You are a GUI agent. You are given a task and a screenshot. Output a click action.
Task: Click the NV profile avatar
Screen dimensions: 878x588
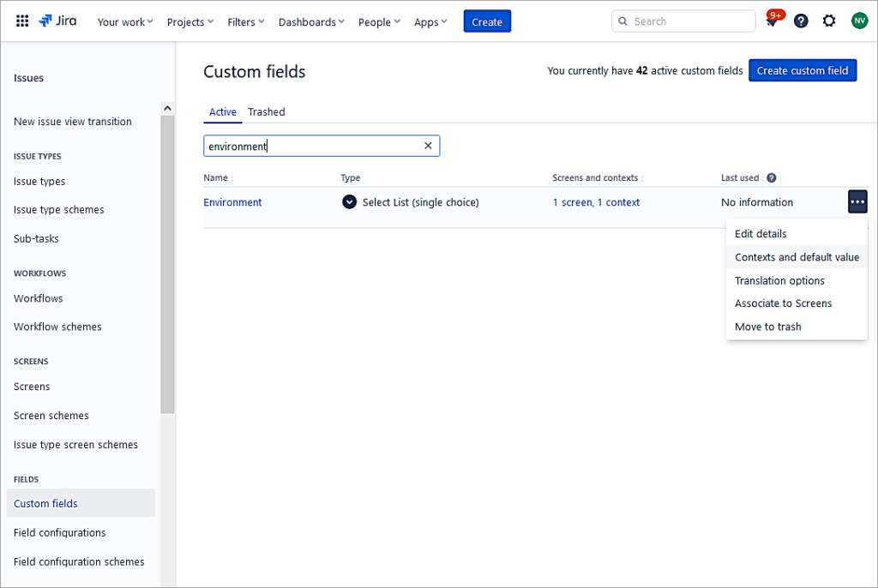[x=859, y=21]
